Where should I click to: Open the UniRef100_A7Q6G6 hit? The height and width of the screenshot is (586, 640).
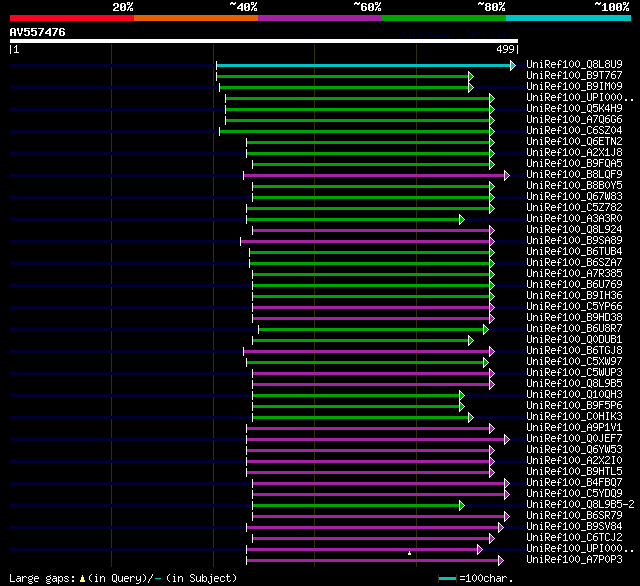[574, 120]
